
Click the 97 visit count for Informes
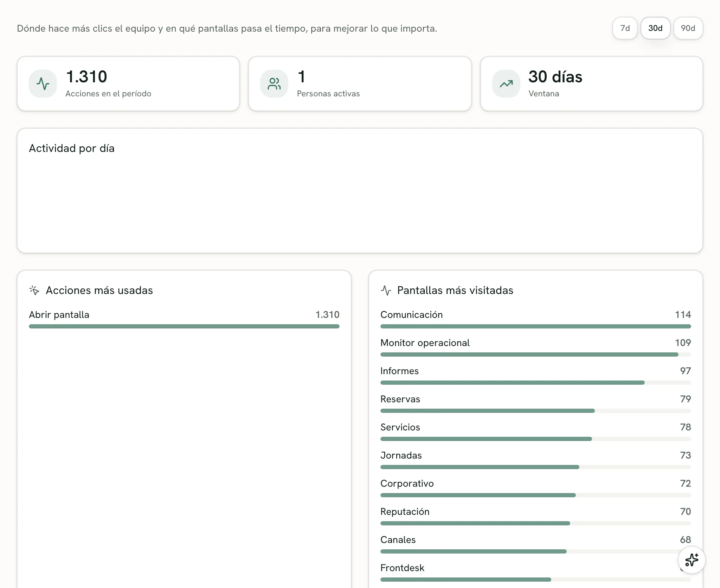(x=685, y=371)
